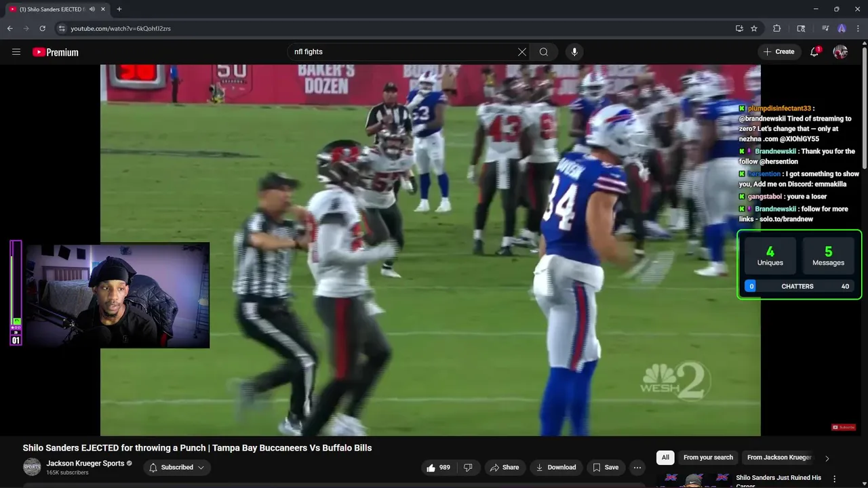Open Chrome three-dot menu
Screen dimensions: 868x488
point(859,28)
